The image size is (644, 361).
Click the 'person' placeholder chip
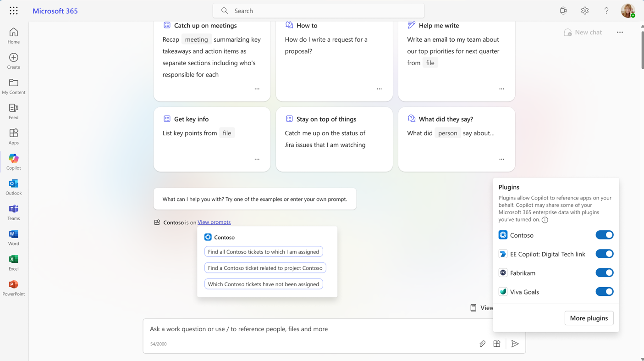tap(447, 133)
